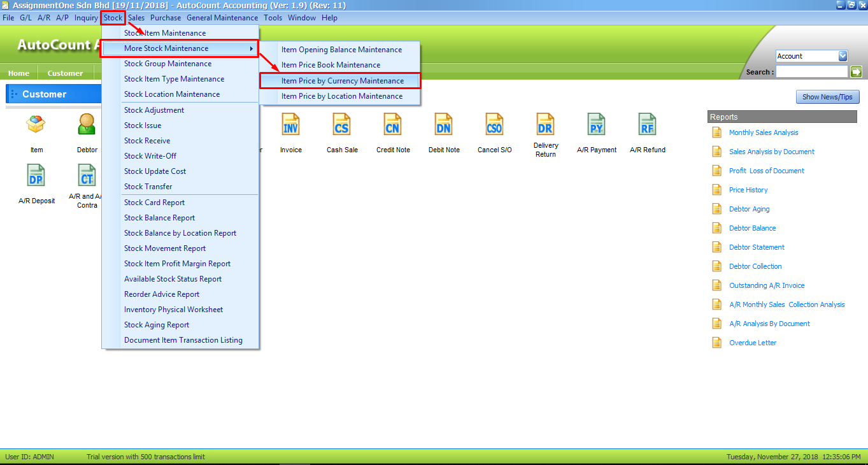Screen dimensions: 868x465
Task: Select Stock Update Cost
Action: [x=180, y=171]
